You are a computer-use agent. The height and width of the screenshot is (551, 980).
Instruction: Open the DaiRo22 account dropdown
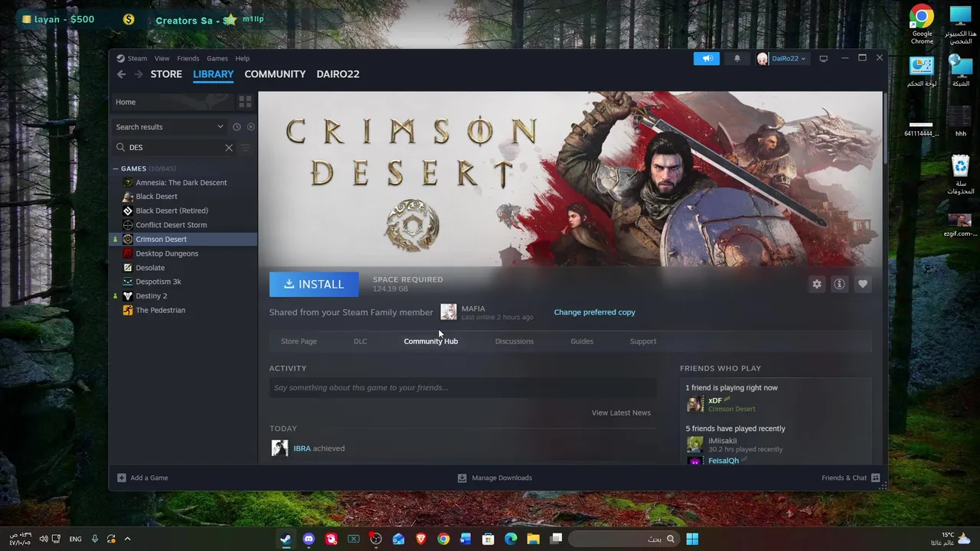click(x=782, y=58)
